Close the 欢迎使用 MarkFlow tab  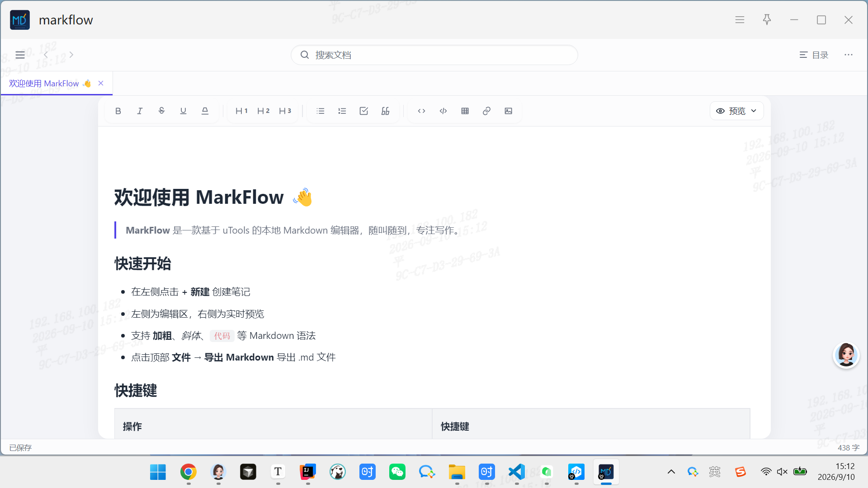101,84
